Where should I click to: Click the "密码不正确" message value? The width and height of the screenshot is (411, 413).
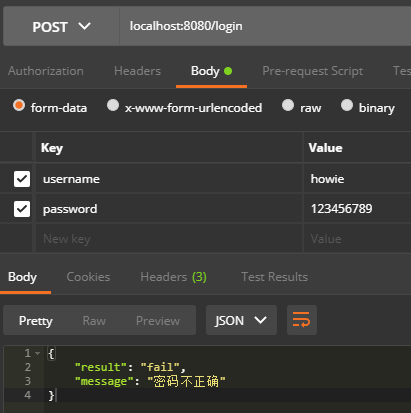pos(186,381)
